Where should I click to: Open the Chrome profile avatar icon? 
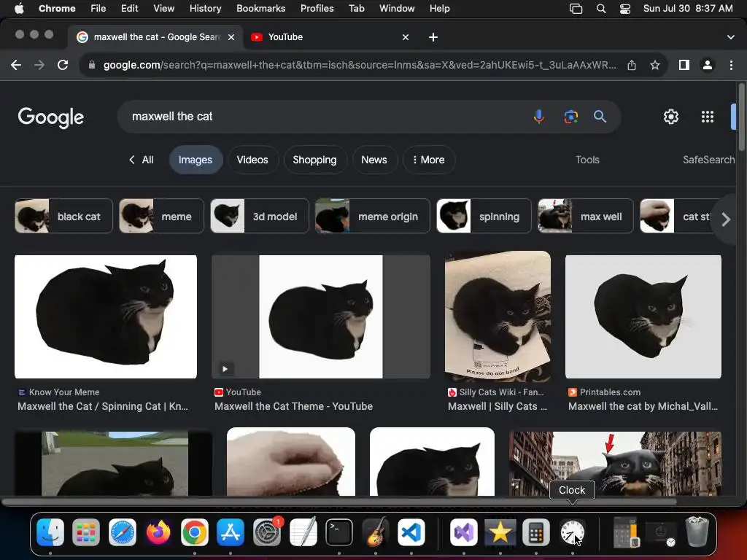coord(708,65)
